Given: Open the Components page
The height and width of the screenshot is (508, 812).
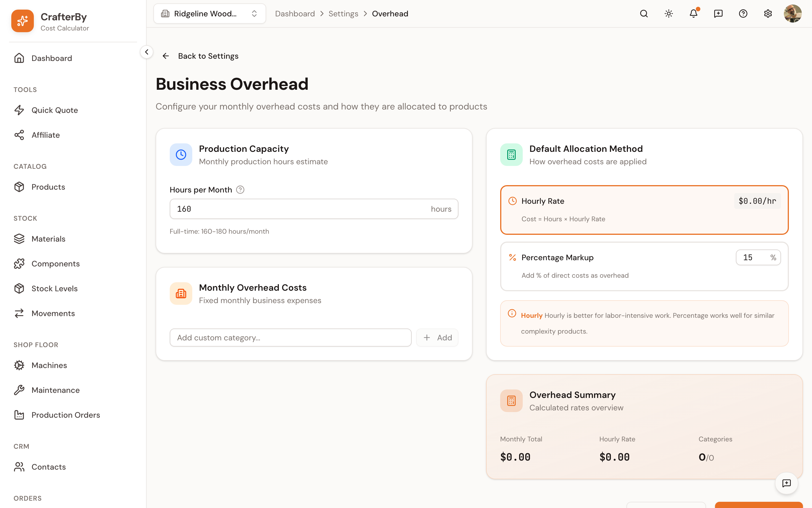Looking at the screenshot, I should [73, 264].
